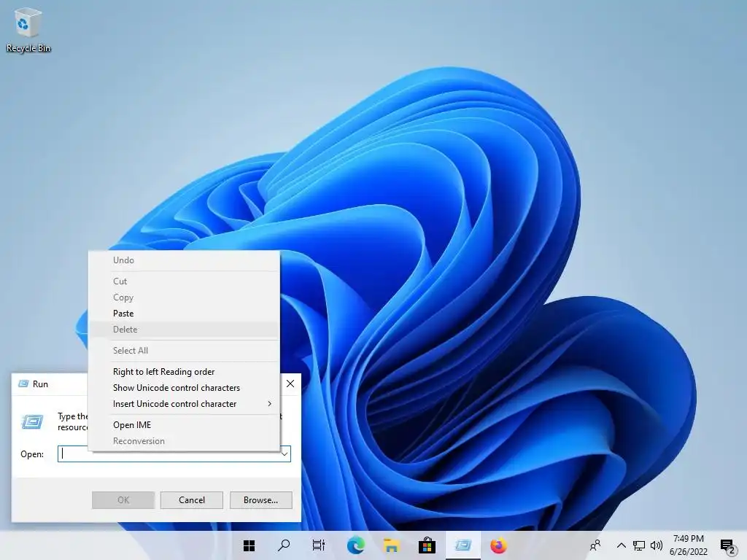Choose Cut in context menu

pyautogui.click(x=184, y=281)
